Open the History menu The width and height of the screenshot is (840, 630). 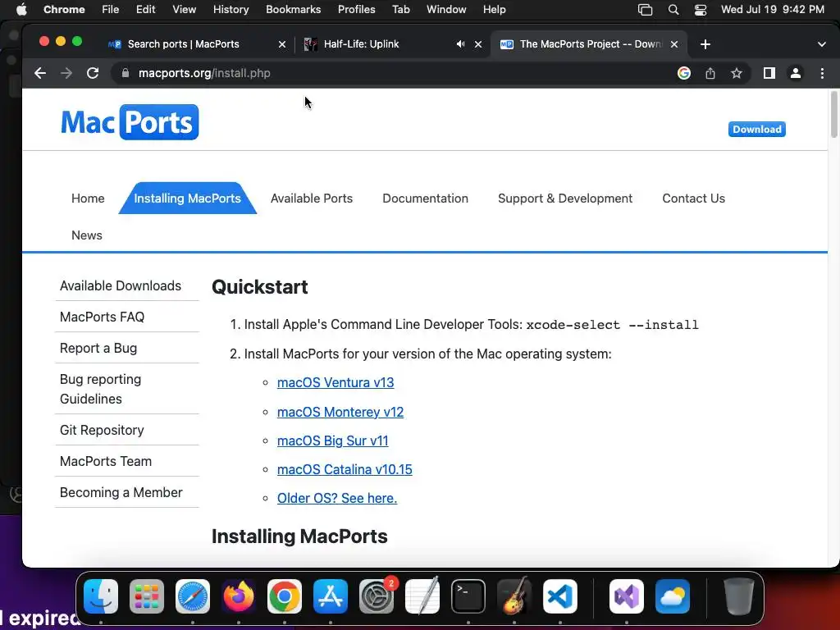click(x=231, y=10)
